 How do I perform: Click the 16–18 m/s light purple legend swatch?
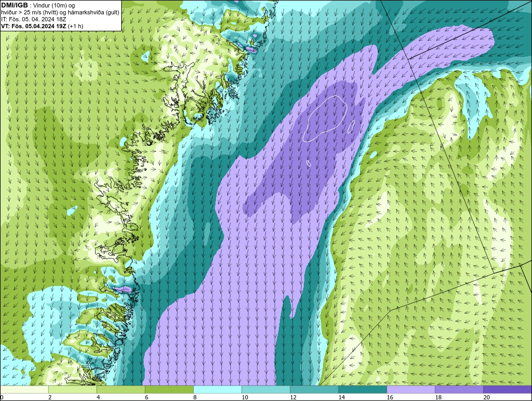coord(411,389)
